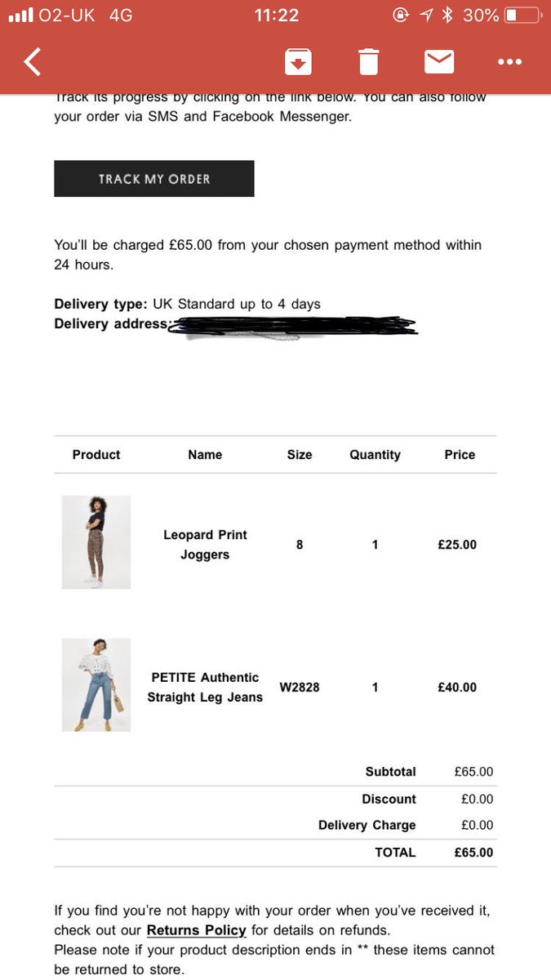The height and width of the screenshot is (980, 551).
Task: Tap the clock time in status bar
Action: [276, 15]
